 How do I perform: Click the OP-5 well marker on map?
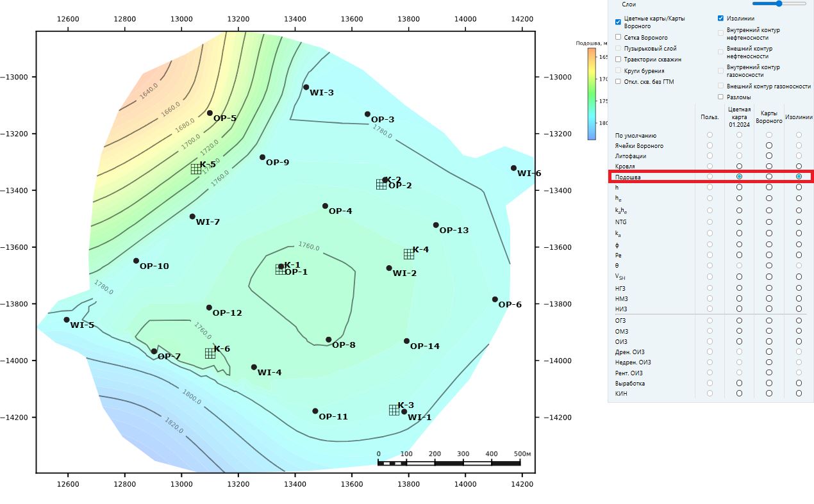210,113
